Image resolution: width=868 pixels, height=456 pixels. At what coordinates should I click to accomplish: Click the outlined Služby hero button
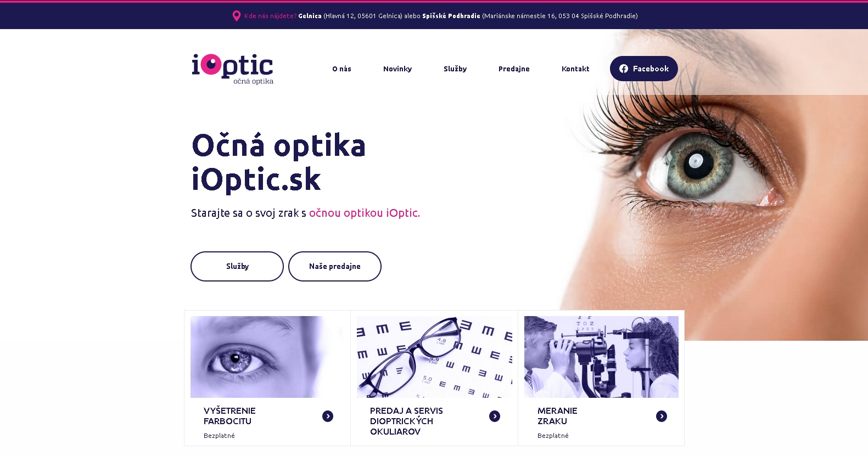[237, 266]
